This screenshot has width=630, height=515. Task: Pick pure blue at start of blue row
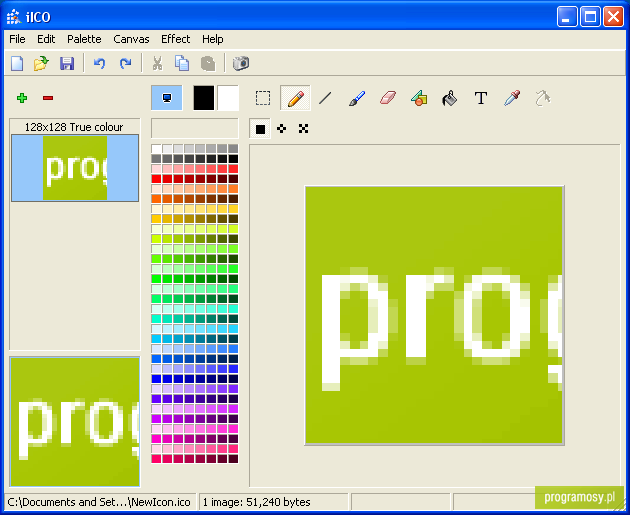pos(156,378)
